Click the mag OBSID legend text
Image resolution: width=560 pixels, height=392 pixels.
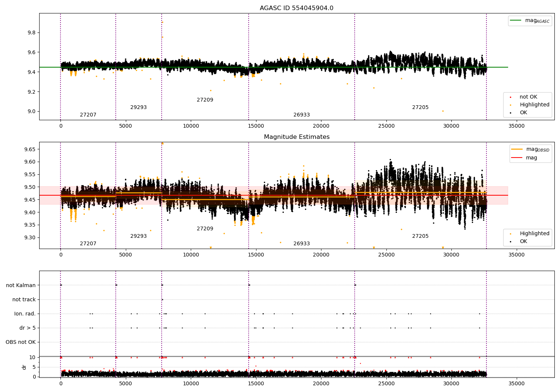coord(538,149)
